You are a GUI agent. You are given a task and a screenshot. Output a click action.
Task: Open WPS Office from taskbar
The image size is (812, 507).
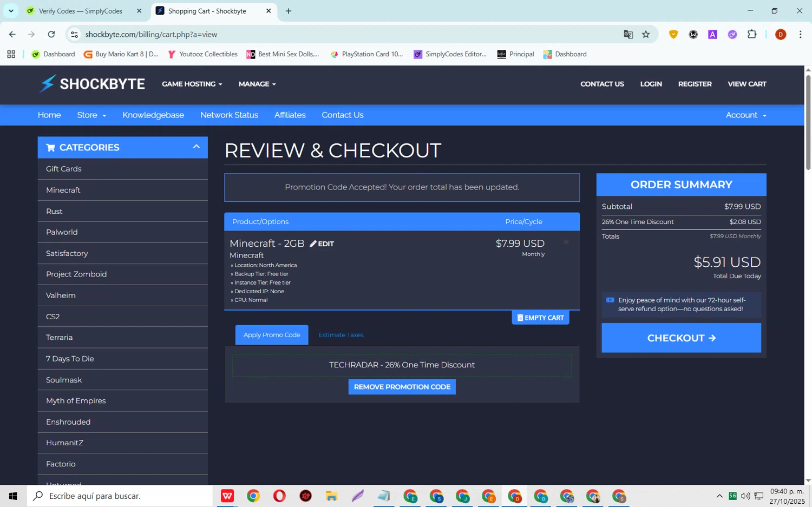227,496
